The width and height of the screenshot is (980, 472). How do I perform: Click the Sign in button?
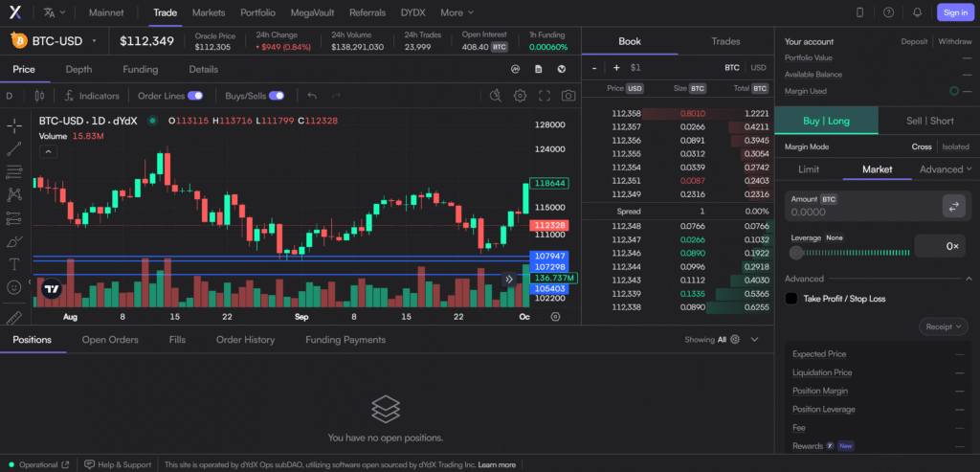click(954, 12)
